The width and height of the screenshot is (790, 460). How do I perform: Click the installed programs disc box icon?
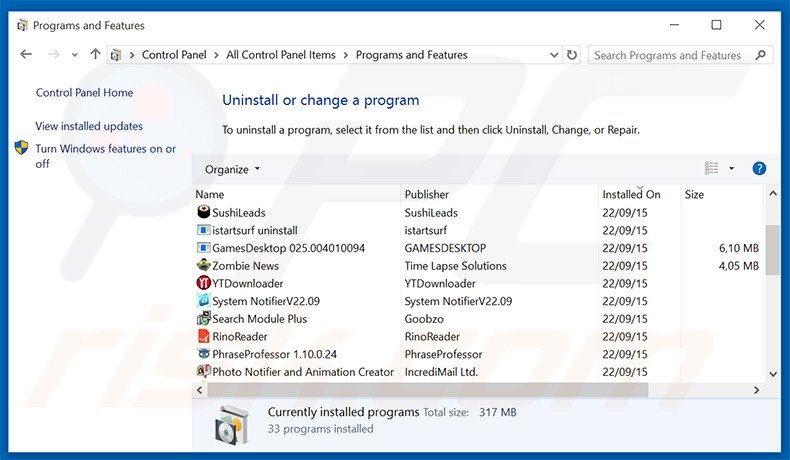[231, 425]
